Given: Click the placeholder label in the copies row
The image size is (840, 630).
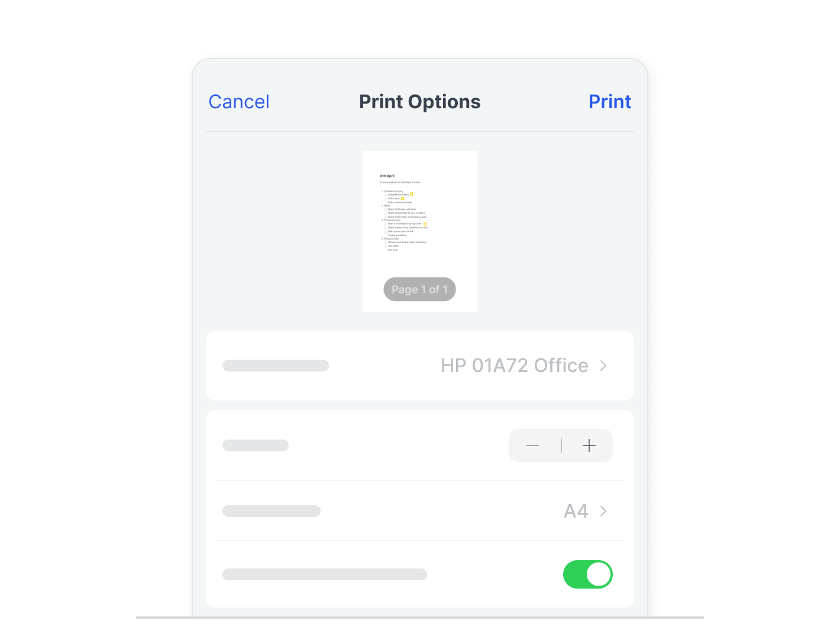Looking at the screenshot, I should (256, 445).
